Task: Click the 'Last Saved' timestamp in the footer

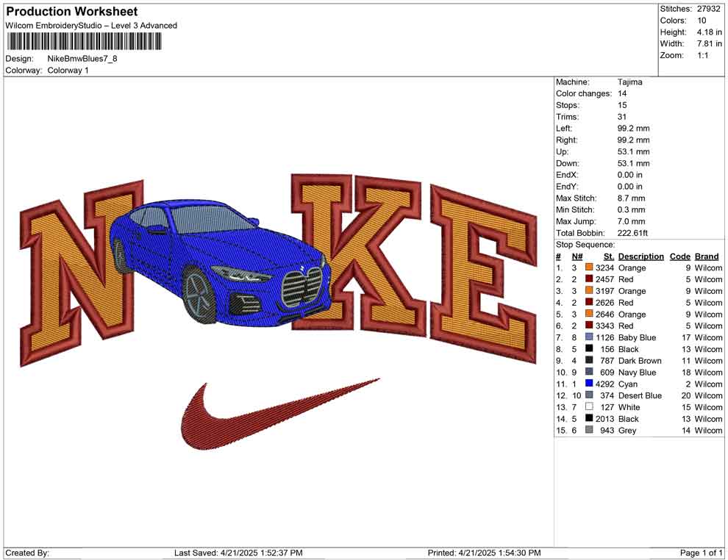Action: 238,553
